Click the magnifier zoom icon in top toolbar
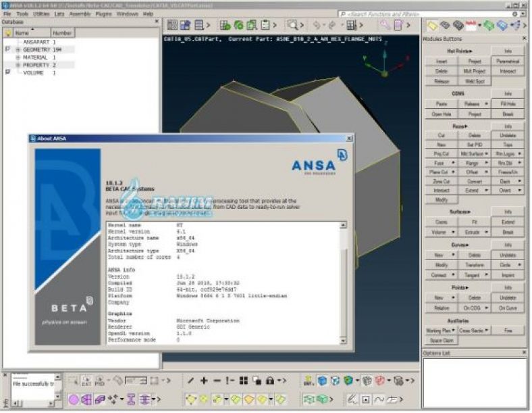The image size is (532, 413). [292, 25]
